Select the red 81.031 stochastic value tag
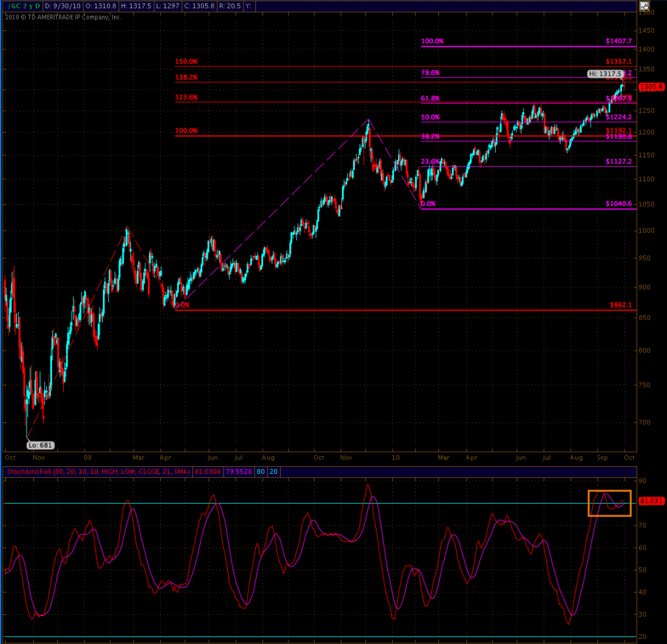Viewport: 667px width, 644px height. pos(651,501)
